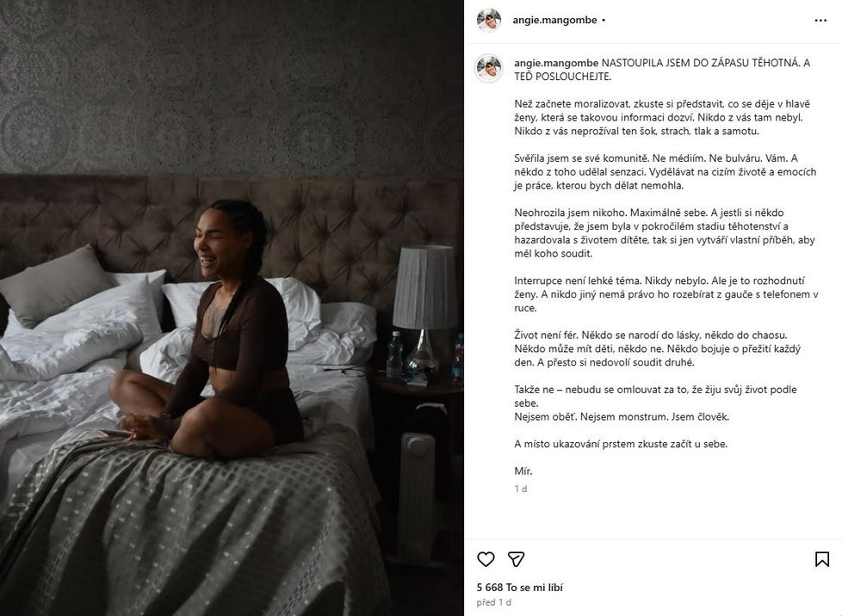The width and height of the screenshot is (842, 616).
Task: Click the line 'Nejsem oběť. Nejsem monstrum'
Action: tap(622, 417)
